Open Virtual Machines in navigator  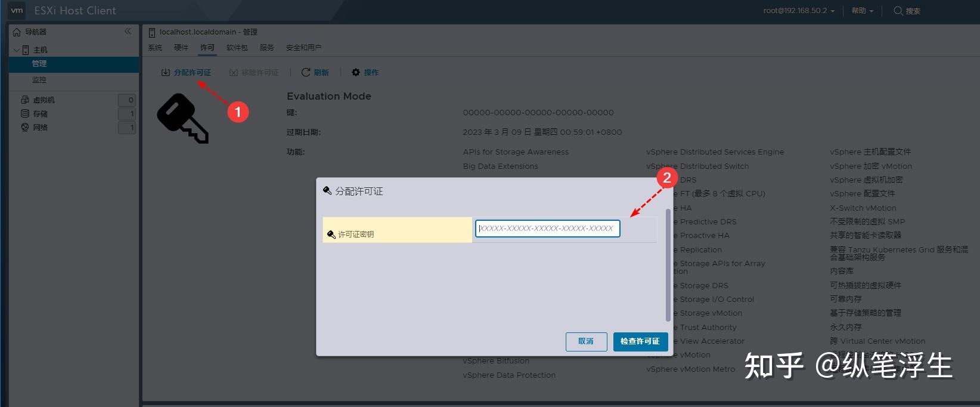[x=44, y=100]
